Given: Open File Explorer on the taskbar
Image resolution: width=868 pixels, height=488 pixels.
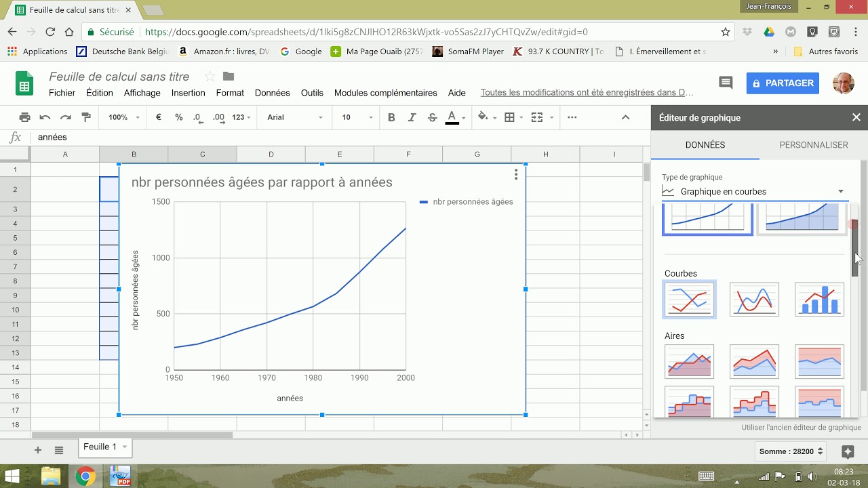Looking at the screenshot, I should point(51,476).
